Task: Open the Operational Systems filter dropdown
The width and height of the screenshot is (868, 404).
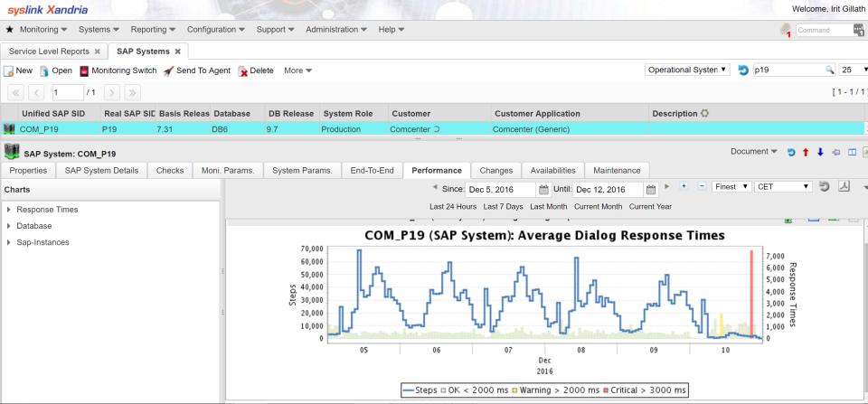Action: coord(687,70)
